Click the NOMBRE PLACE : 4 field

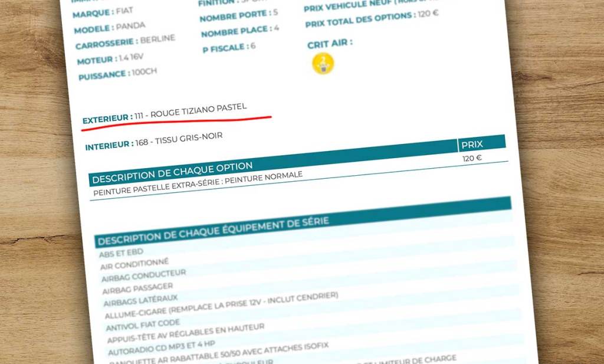pyautogui.click(x=240, y=31)
